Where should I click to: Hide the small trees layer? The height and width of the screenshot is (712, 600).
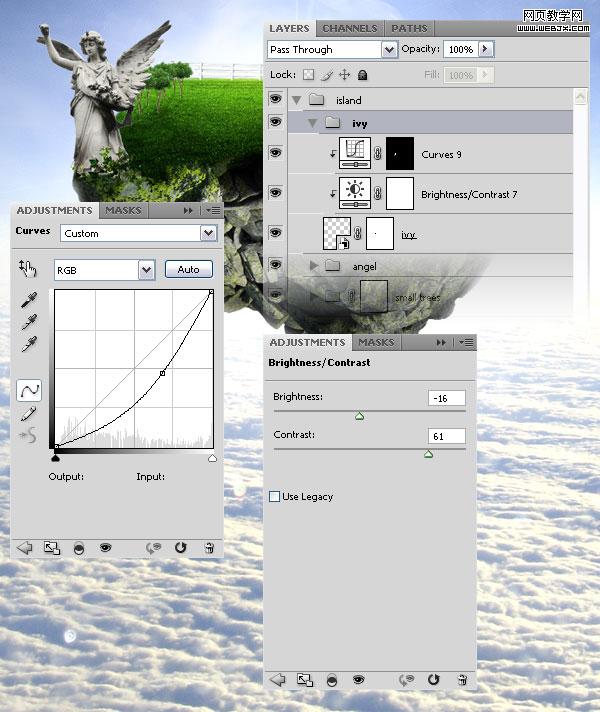point(275,295)
